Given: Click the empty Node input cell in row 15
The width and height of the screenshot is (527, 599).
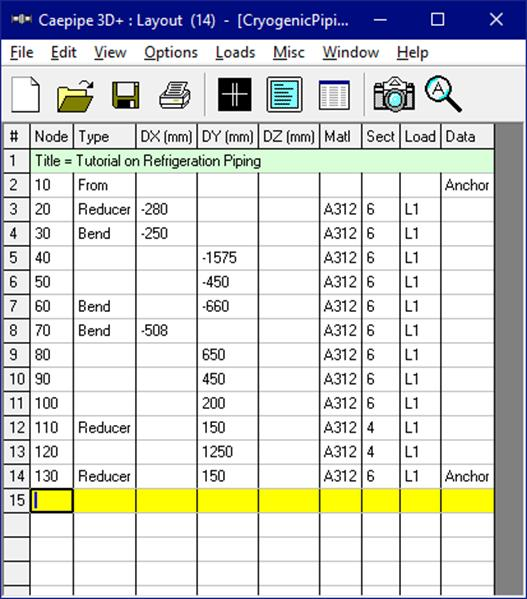Looking at the screenshot, I should tap(52, 500).
